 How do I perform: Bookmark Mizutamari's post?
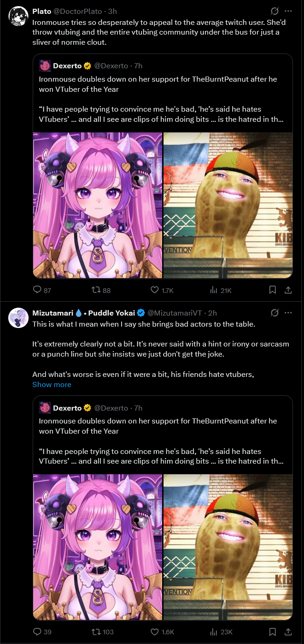[272, 632]
